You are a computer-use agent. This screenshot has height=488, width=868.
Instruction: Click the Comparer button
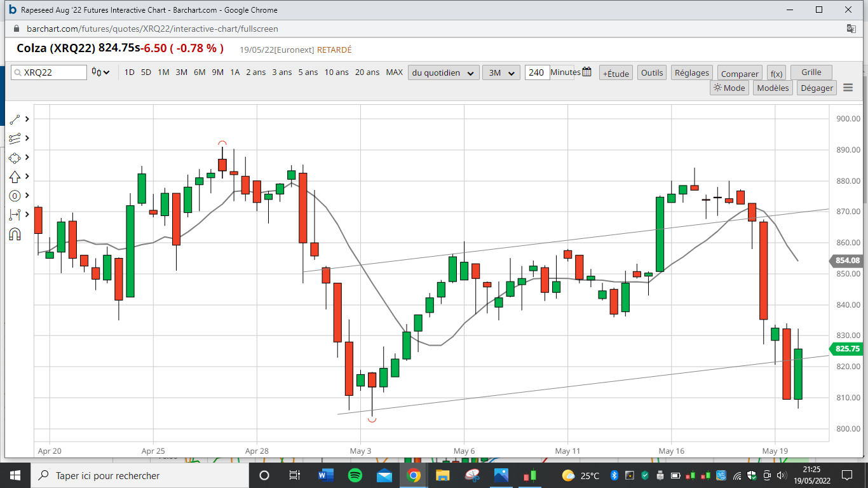coord(740,74)
